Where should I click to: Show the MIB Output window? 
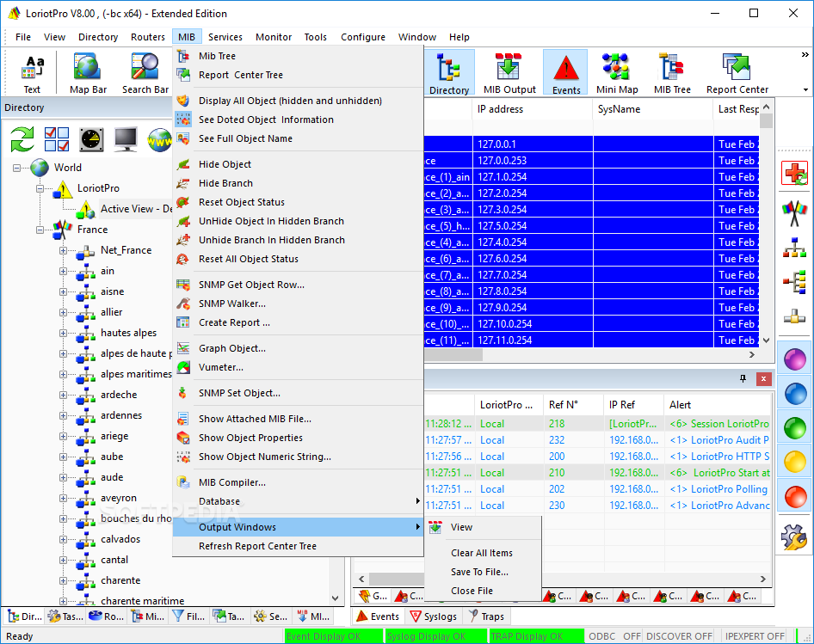[x=509, y=73]
